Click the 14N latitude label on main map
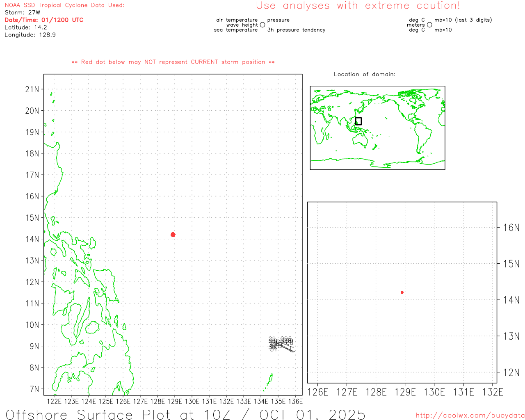This screenshot has width=525, height=420. click(x=32, y=239)
